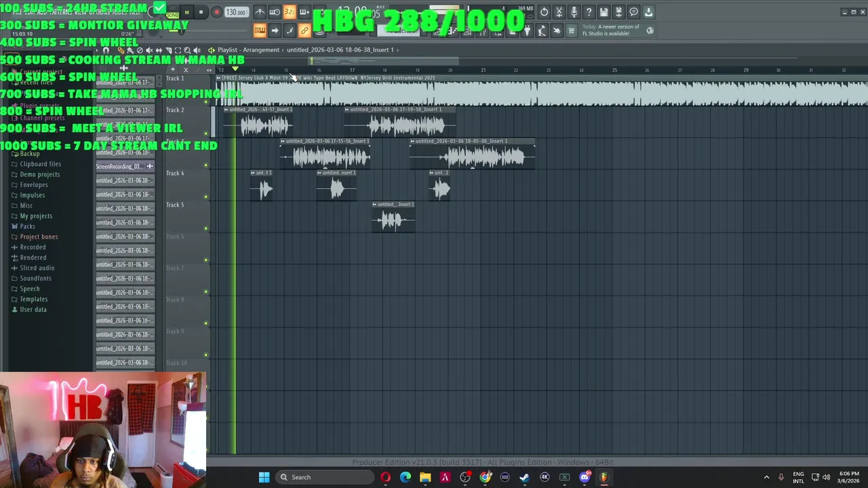Toggle the metronome icon

(260, 12)
